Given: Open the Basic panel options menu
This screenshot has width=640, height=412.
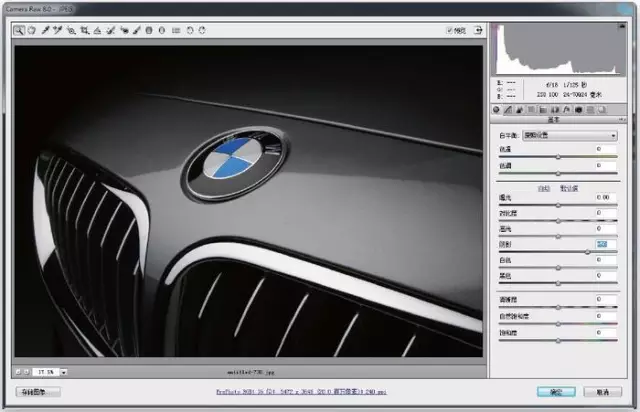Looking at the screenshot, I should click(x=622, y=121).
